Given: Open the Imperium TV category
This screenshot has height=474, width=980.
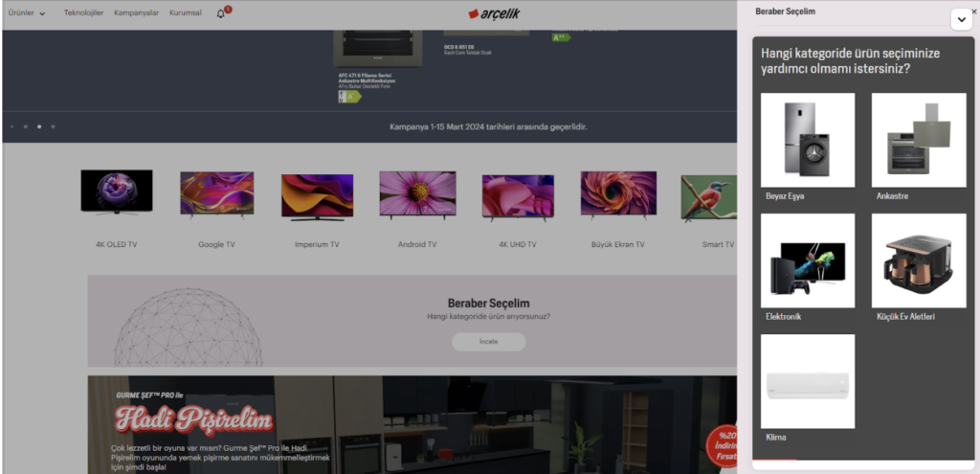Looking at the screenshot, I should tap(317, 210).
